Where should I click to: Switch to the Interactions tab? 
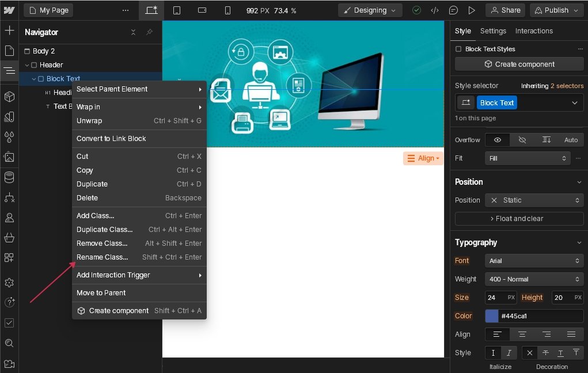534,31
